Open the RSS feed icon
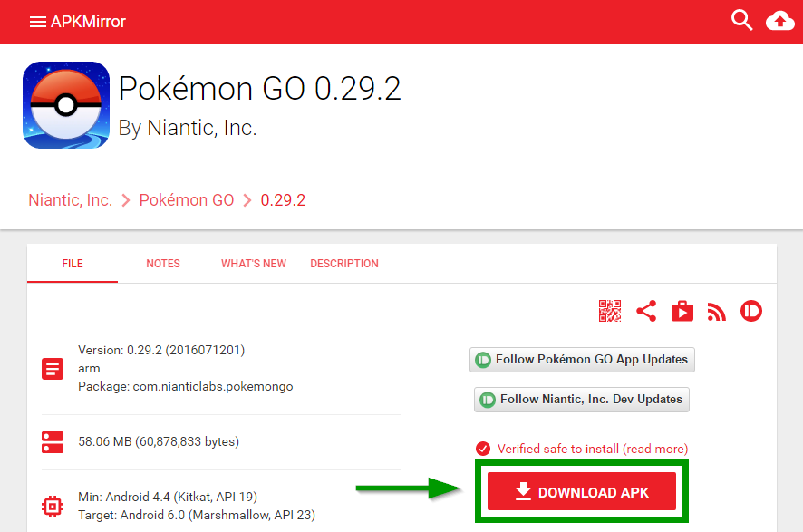Screen dimensions: 803x532 pyautogui.click(x=717, y=311)
